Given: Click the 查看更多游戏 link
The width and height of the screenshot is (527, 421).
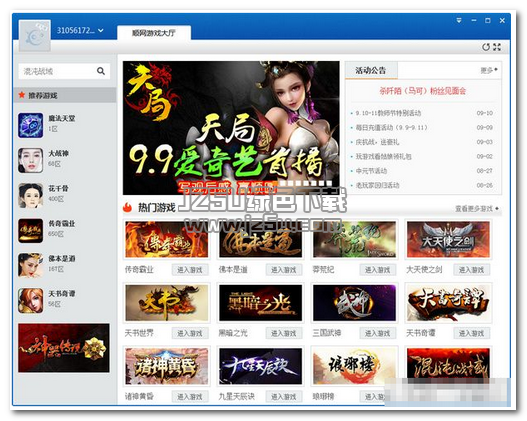Looking at the screenshot, I should point(477,209).
